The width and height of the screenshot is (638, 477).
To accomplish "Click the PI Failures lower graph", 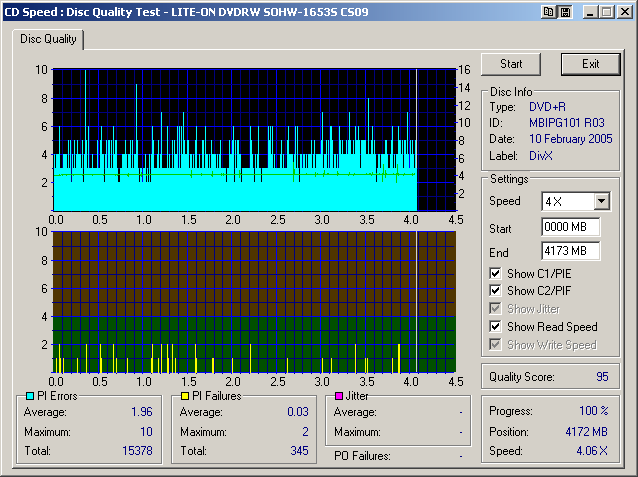I will click(235, 302).
